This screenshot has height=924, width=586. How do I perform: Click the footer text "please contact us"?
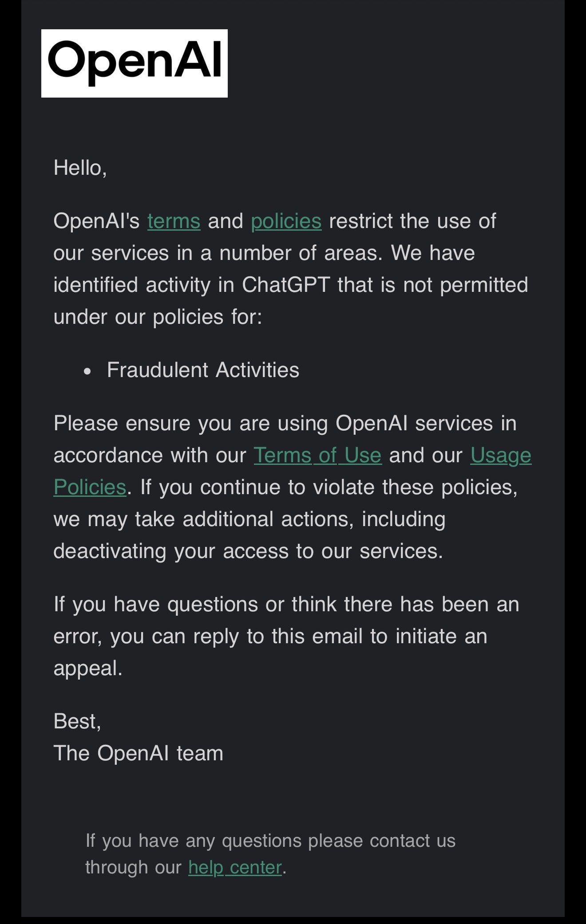pyautogui.click(x=381, y=841)
